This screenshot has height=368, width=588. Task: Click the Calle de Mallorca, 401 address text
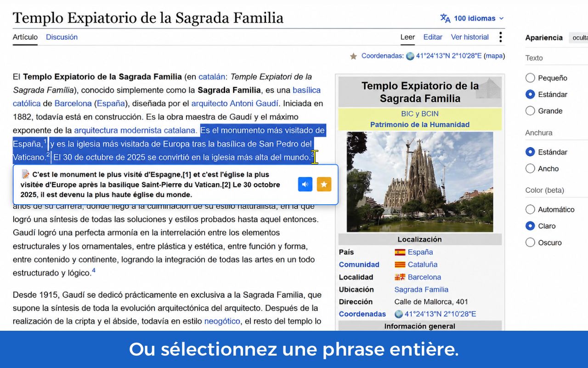(431, 302)
